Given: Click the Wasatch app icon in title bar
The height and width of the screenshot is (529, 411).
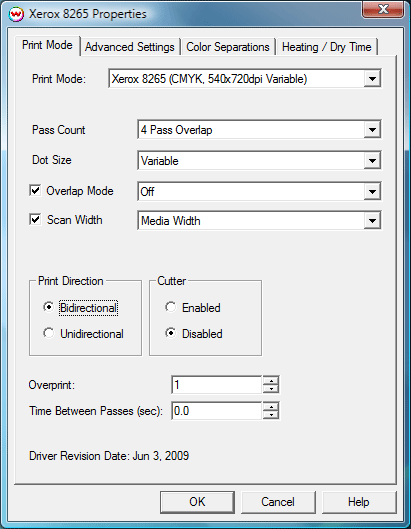Looking at the screenshot, I should pos(16,14).
